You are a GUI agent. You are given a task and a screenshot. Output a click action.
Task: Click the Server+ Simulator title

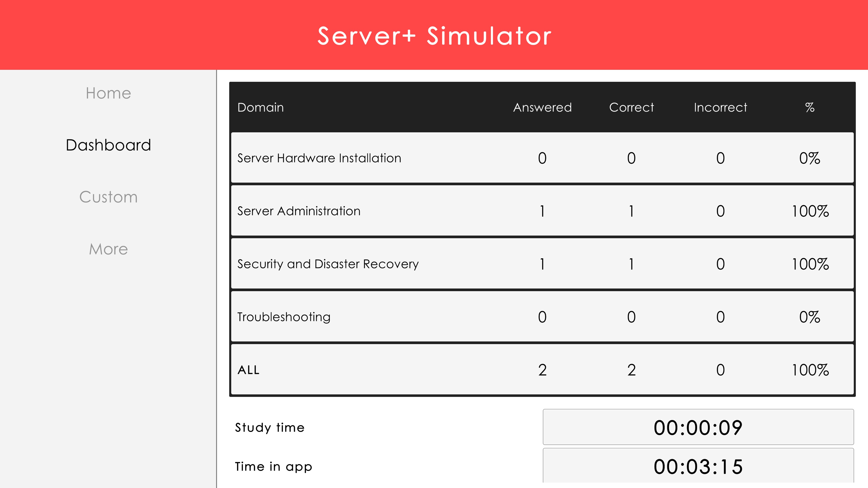click(x=434, y=36)
